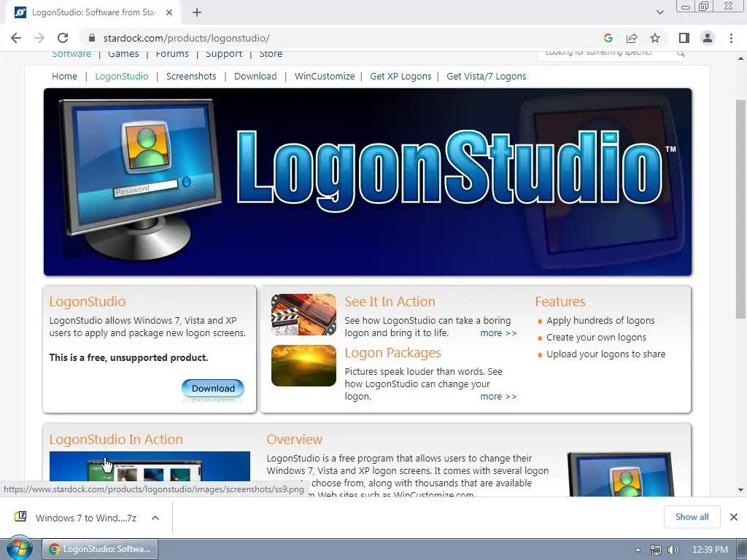This screenshot has height=560, width=747.
Task: Click the scrollbar down arrow
Action: click(x=740, y=489)
